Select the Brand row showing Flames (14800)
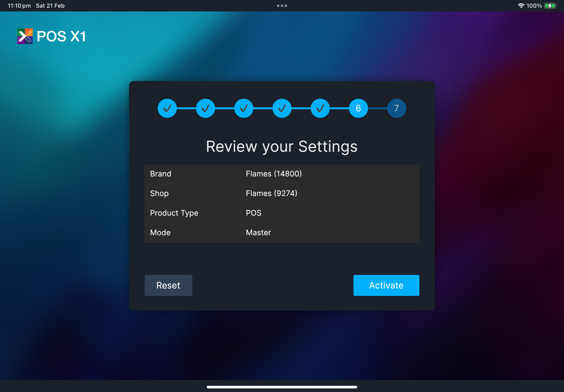 [274, 174]
